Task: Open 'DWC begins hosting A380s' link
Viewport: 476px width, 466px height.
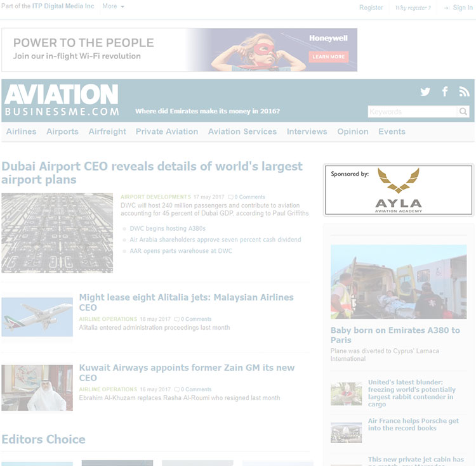Action: 168,229
